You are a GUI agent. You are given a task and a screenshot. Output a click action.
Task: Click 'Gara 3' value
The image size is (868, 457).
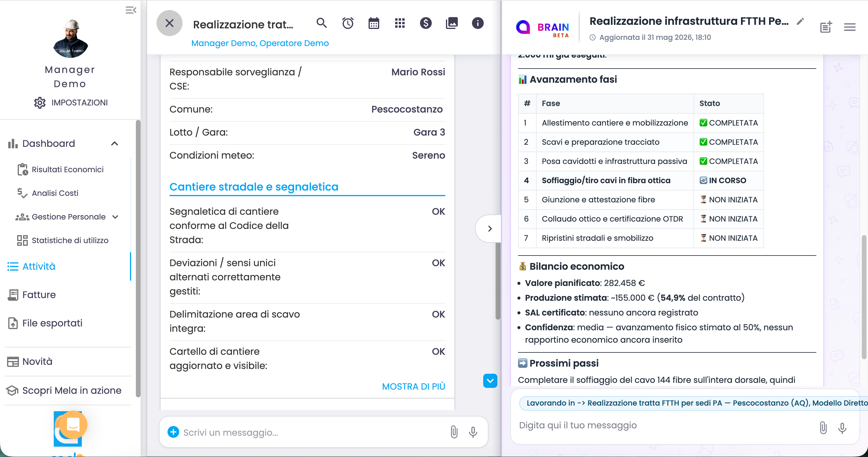pyautogui.click(x=429, y=132)
